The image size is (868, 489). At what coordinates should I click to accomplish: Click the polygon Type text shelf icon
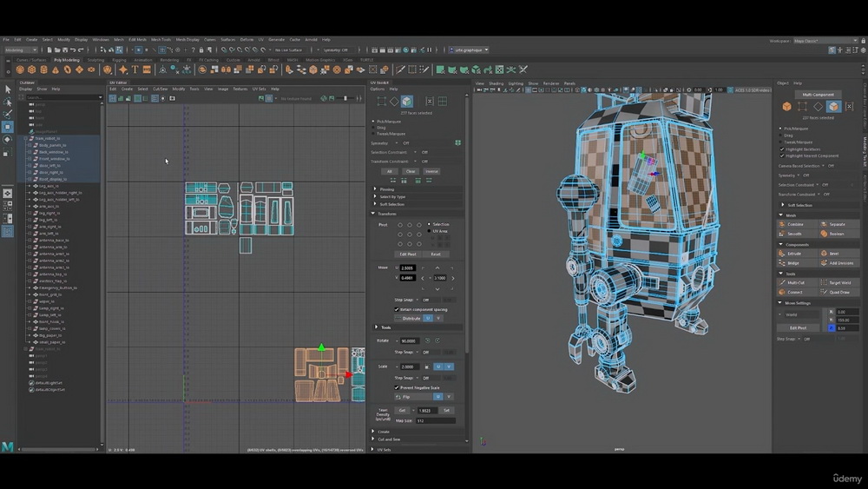[x=135, y=69]
